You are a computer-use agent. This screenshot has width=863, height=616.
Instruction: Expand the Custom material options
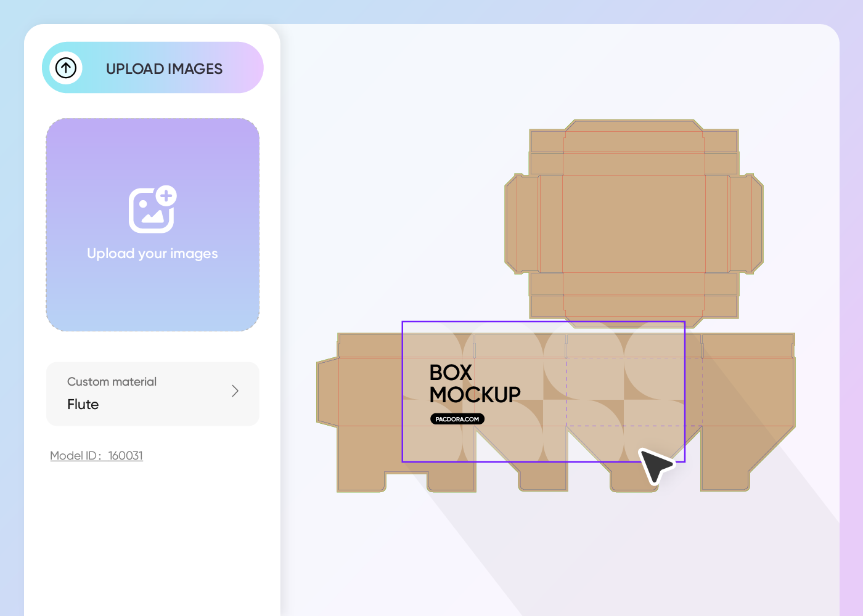235,391
